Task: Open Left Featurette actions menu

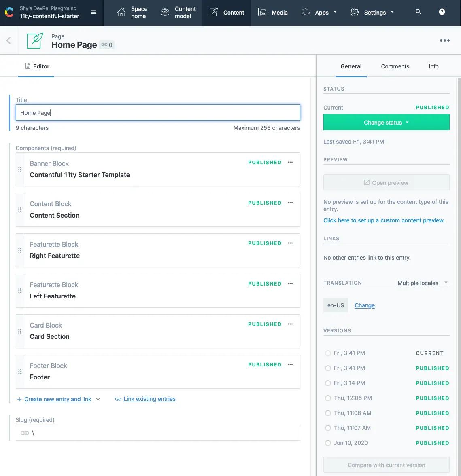Action: (290, 283)
